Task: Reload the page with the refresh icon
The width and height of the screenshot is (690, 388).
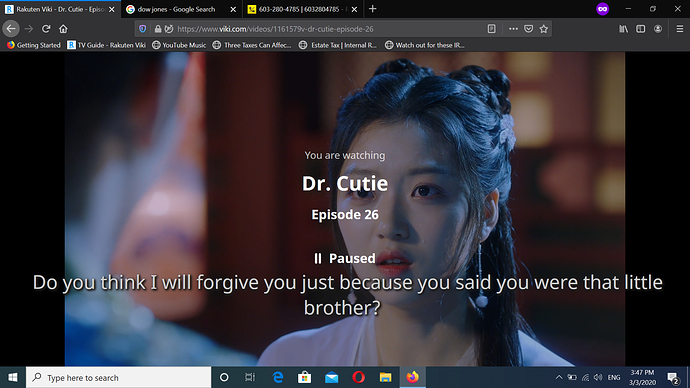Action: click(46, 29)
